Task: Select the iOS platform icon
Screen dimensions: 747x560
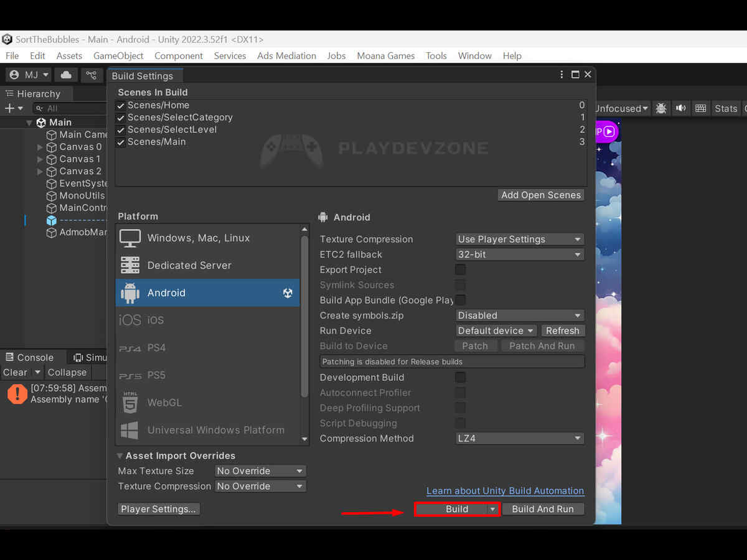Action: tap(130, 320)
